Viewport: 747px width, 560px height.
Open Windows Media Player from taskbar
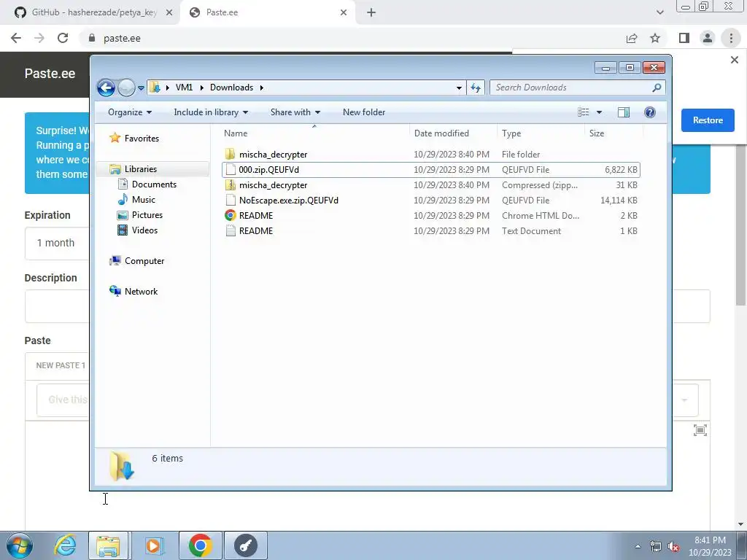tap(153, 545)
